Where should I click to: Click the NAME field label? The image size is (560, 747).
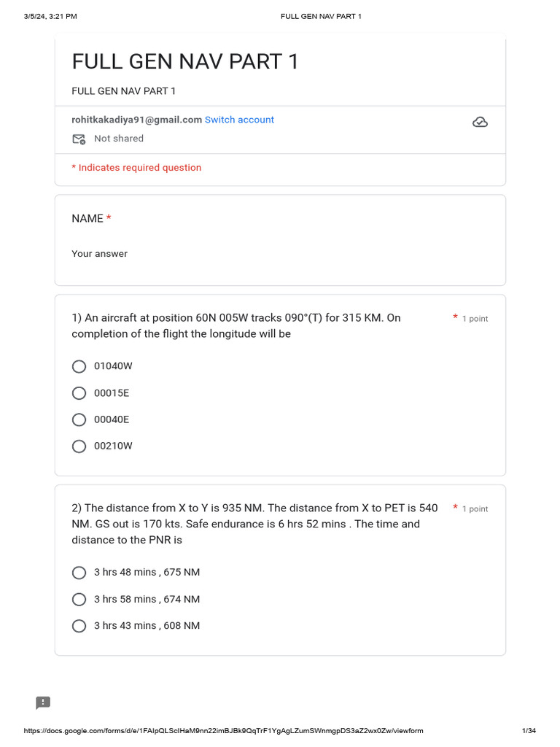[x=87, y=219]
